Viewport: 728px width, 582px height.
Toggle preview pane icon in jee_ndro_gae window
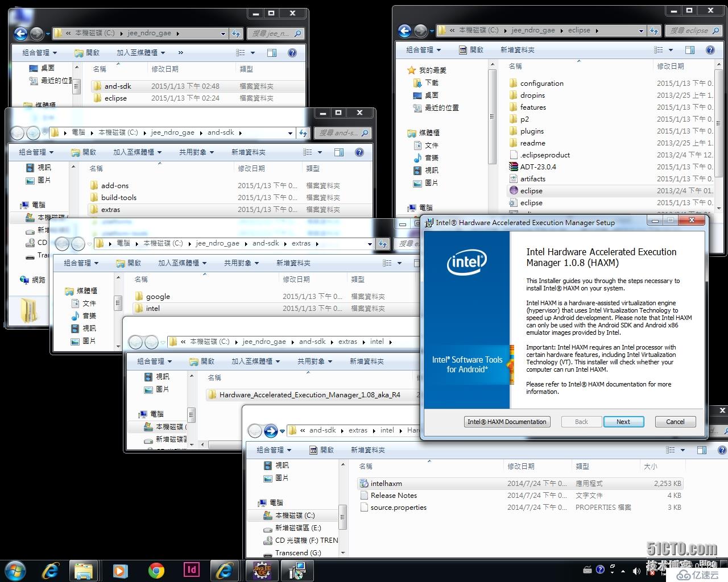coord(272,53)
